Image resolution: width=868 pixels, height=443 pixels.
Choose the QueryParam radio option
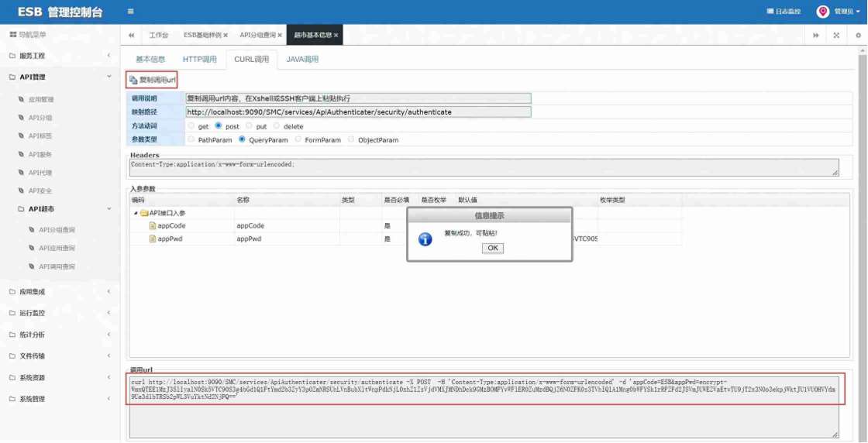[x=242, y=139]
